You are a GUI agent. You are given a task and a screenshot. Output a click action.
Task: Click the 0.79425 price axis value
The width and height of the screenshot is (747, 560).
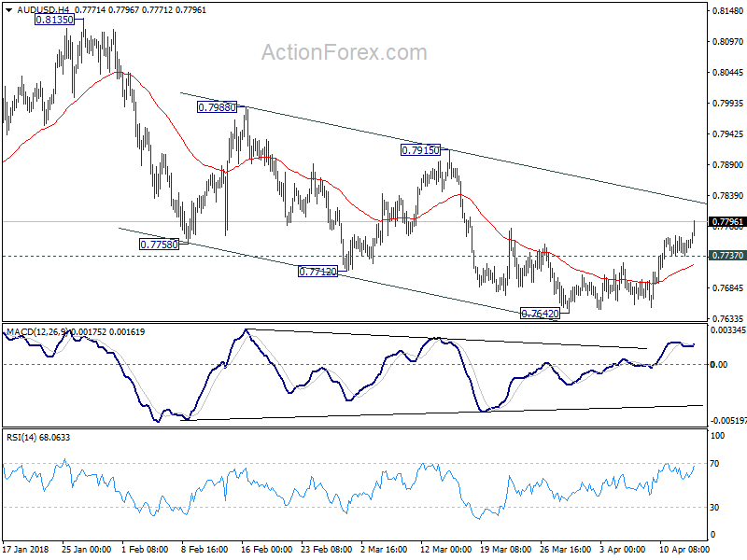pyautogui.click(x=727, y=133)
